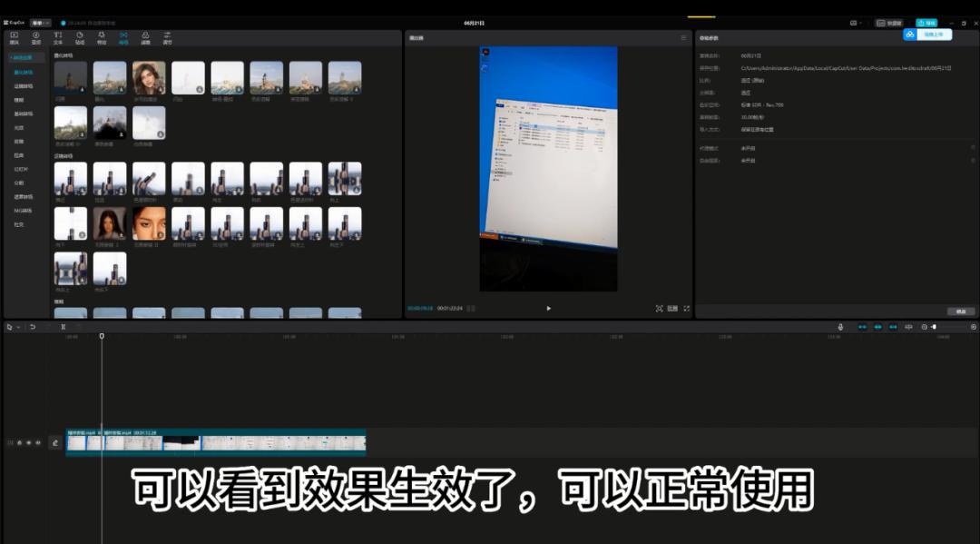Click the 导出 (Export) button
This screenshot has width=980, height=544.
coord(927,21)
